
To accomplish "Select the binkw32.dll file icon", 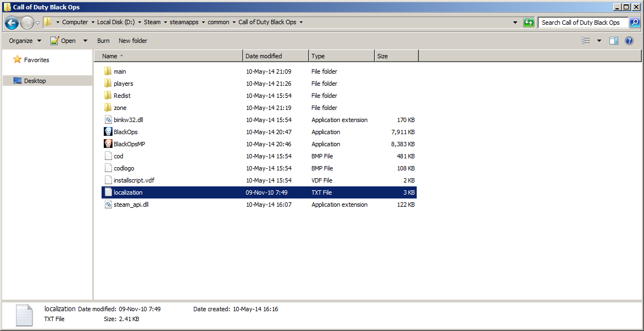I will (108, 120).
